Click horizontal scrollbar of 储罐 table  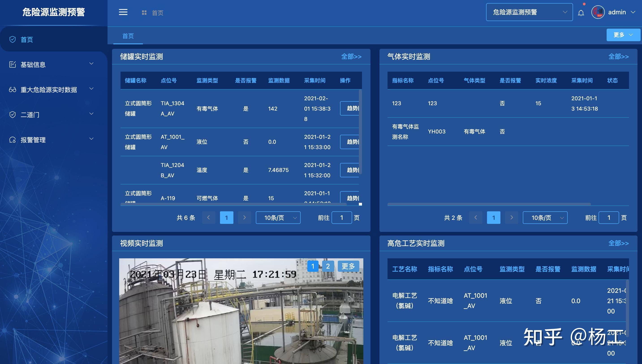[x=233, y=204]
